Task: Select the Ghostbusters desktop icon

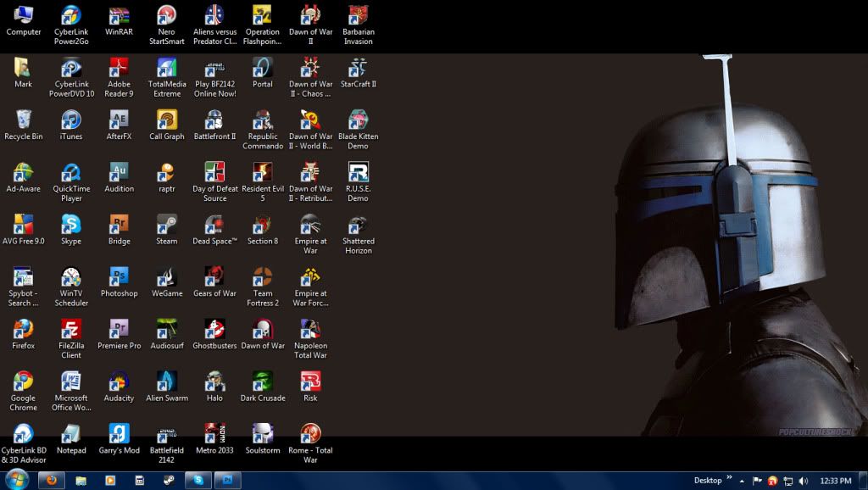Action: tap(214, 334)
